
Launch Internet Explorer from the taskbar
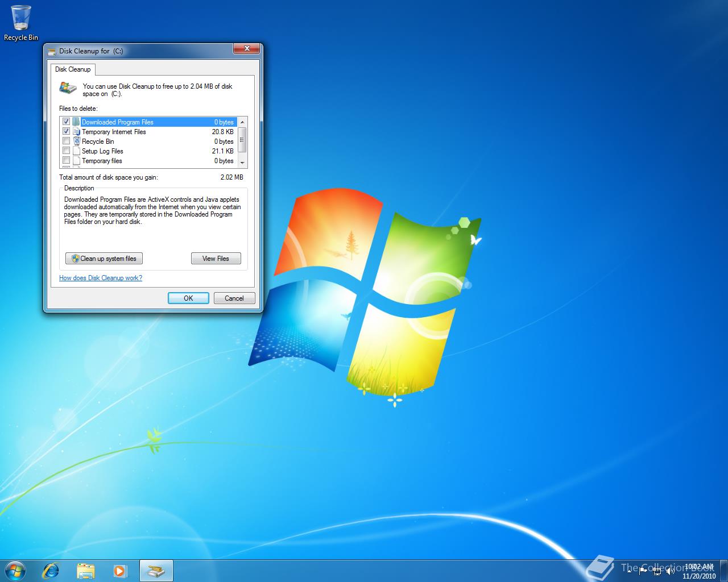pyautogui.click(x=51, y=570)
